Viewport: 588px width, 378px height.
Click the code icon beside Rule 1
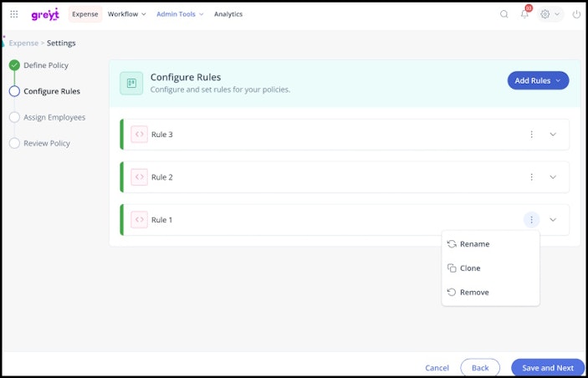tap(139, 220)
